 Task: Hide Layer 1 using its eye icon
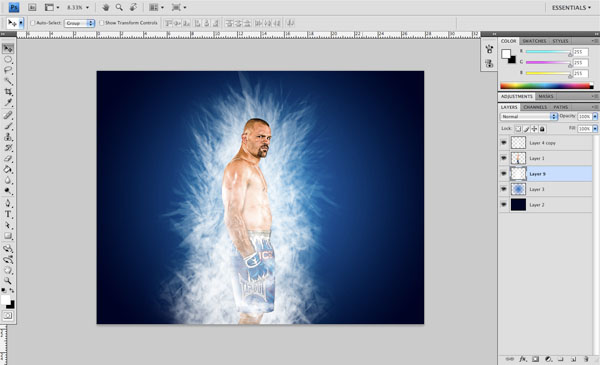point(504,158)
